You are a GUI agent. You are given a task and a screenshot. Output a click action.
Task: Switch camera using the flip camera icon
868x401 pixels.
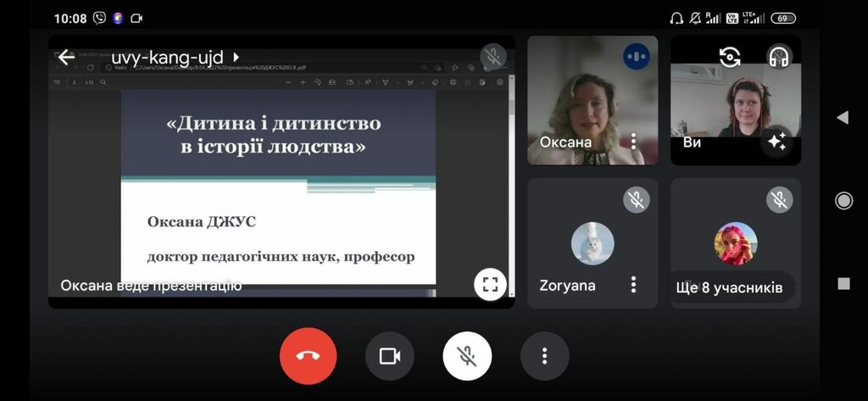[730, 57]
